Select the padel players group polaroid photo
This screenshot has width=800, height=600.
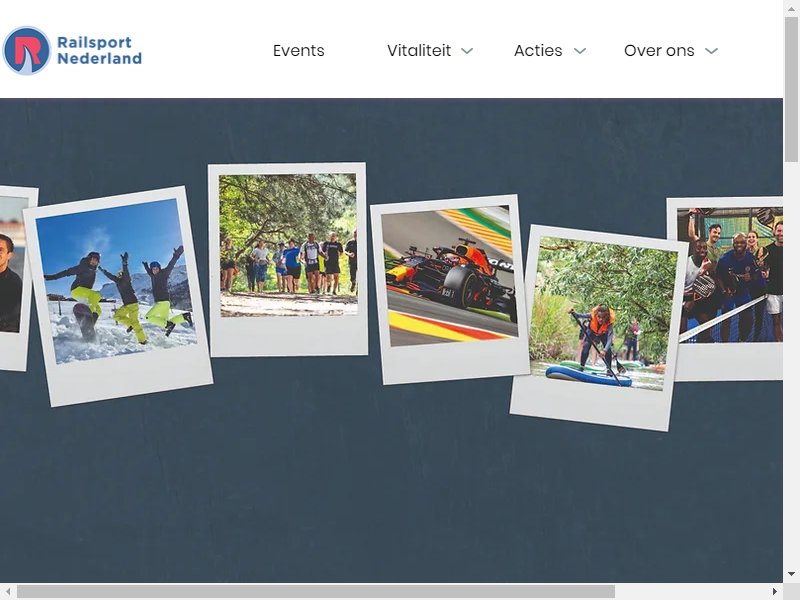[725, 289]
